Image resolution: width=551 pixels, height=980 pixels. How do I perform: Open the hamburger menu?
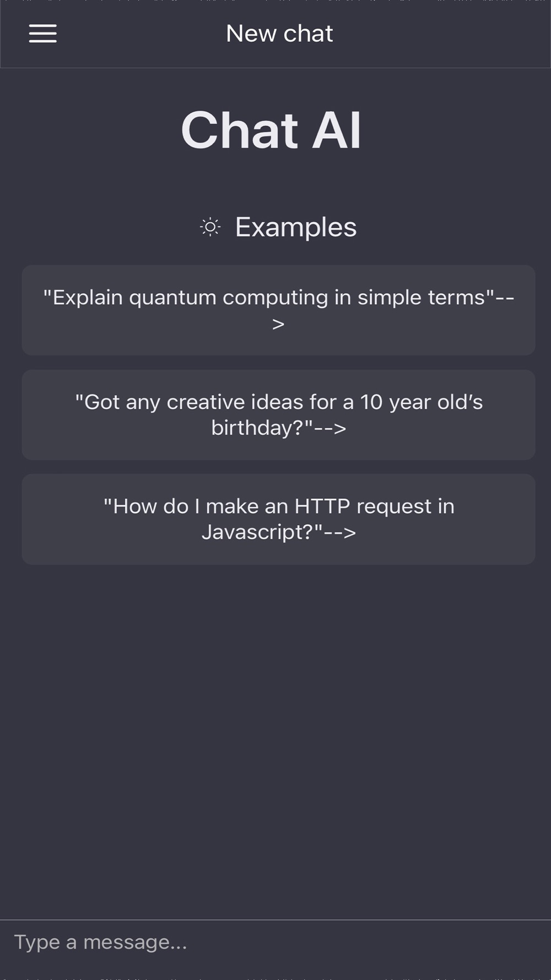43,34
